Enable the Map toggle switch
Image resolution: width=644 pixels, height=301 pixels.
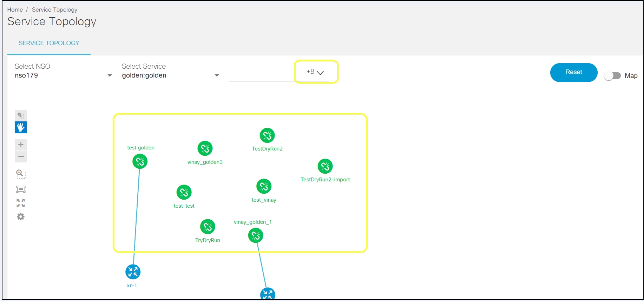click(612, 76)
